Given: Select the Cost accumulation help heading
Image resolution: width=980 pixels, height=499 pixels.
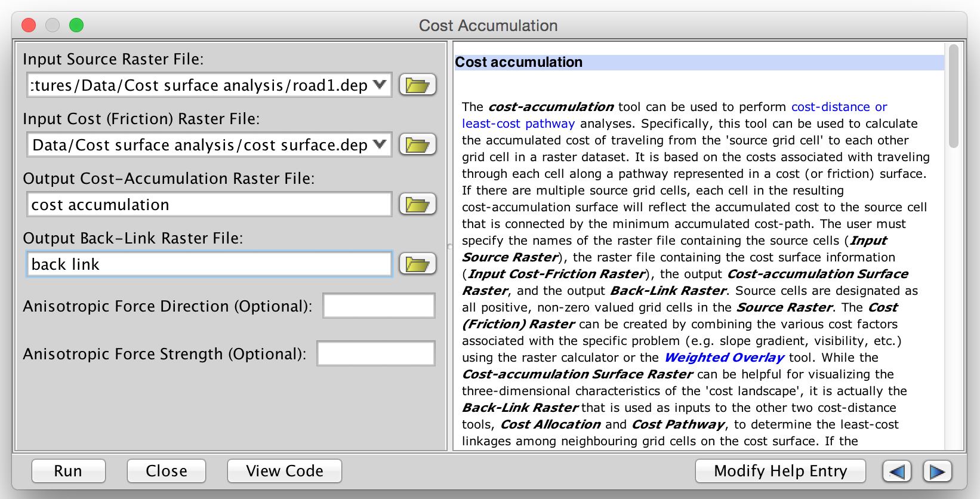Looking at the screenshot, I should (x=519, y=62).
